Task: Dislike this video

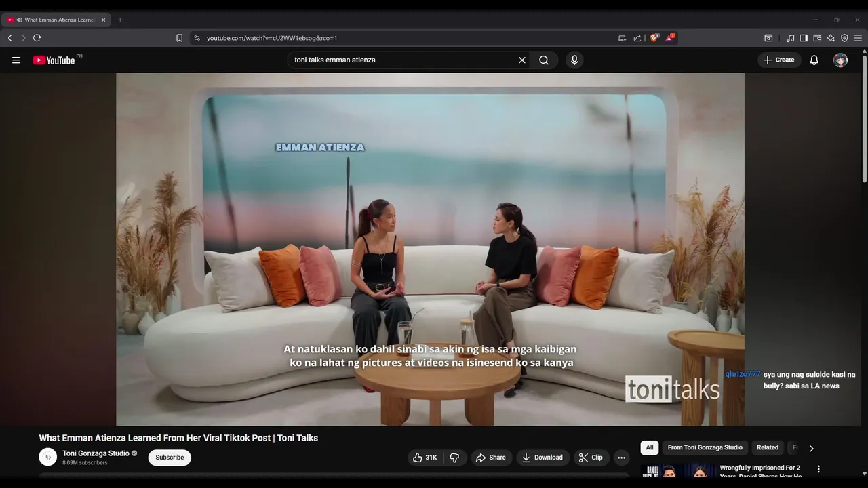Action: point(455,457)
